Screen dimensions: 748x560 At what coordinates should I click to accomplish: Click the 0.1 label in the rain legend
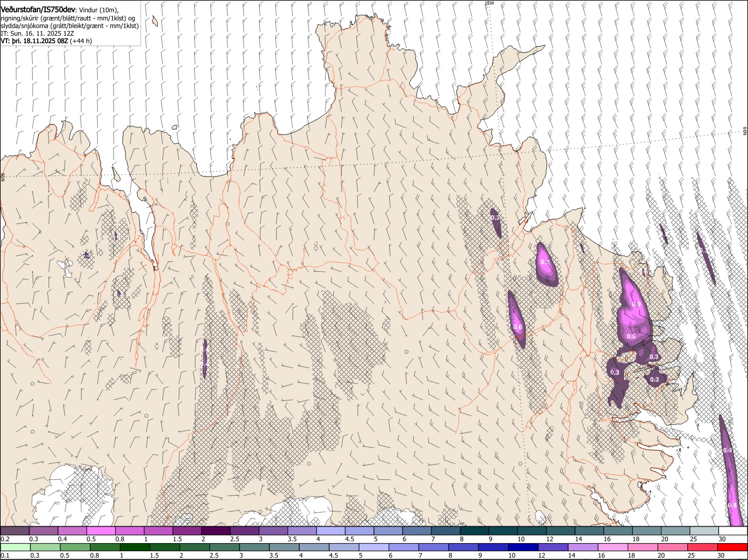5,555
